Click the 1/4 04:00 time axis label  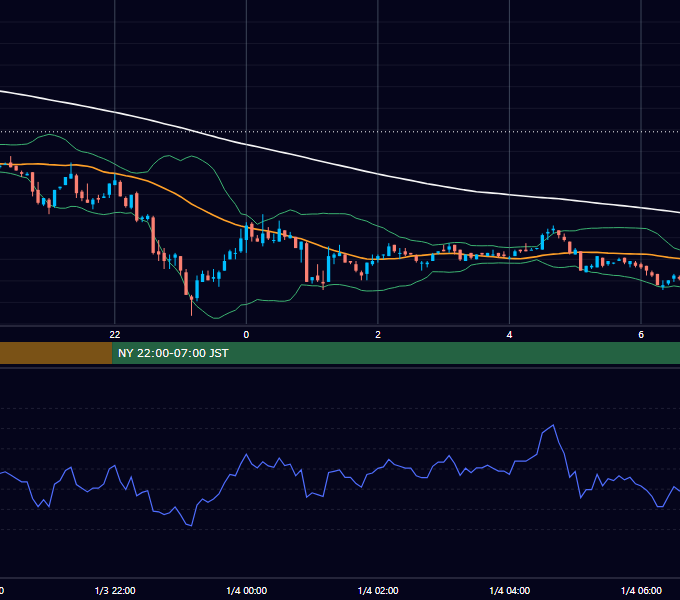click(x=510, y=590)
